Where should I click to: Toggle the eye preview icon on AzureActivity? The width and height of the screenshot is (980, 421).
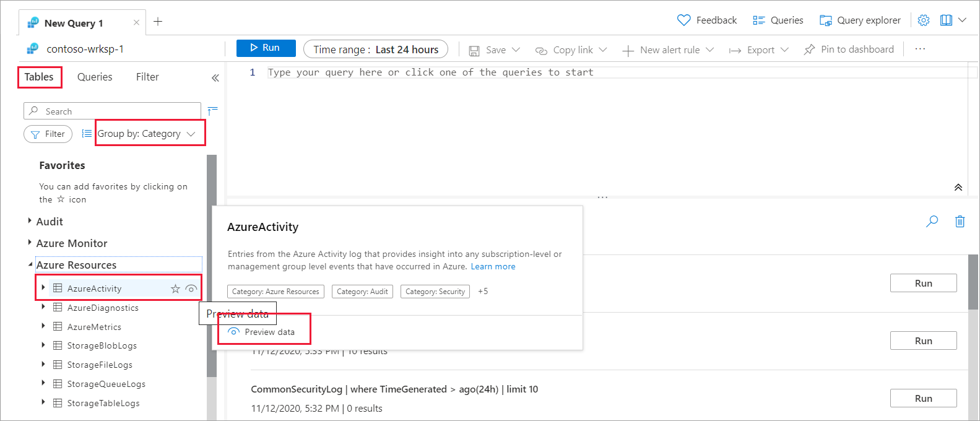coord(191,289)
